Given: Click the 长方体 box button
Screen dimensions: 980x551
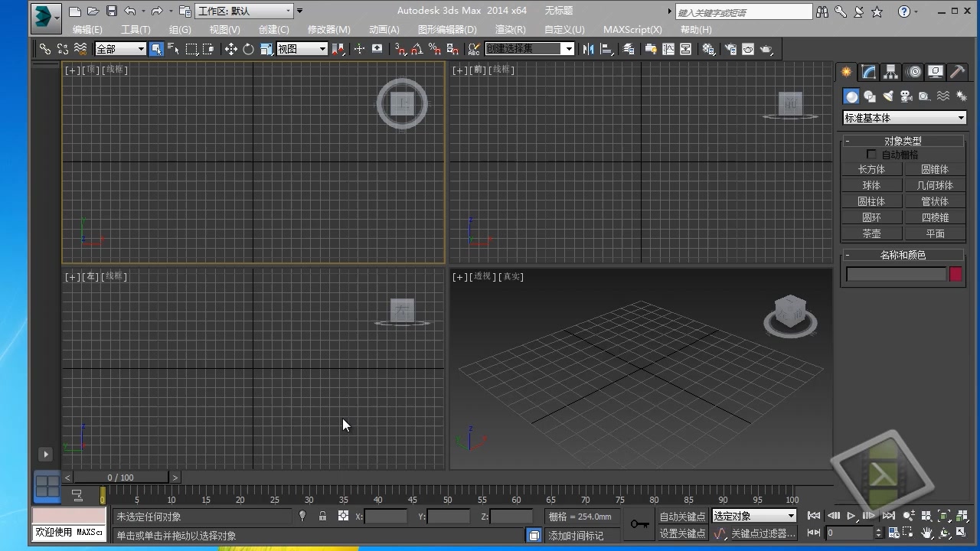Looking at the screenshot, I should [x=871, y=169].
